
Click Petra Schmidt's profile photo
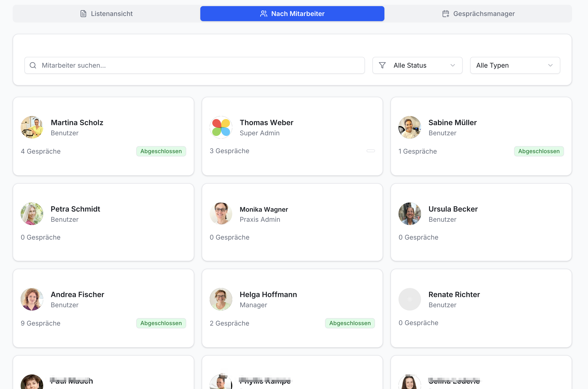(32, 214)
